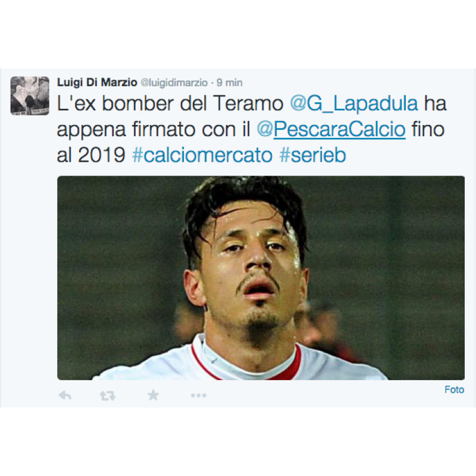Open Luigi Di Marzio's profile avatar
Screen dimensions: 476x476
[x=30, y=96]
